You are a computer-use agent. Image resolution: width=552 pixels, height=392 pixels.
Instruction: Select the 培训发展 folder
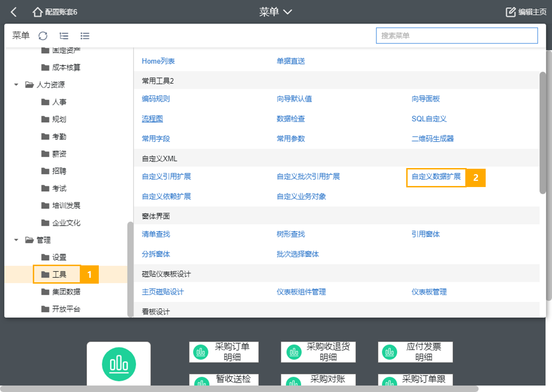61,205
